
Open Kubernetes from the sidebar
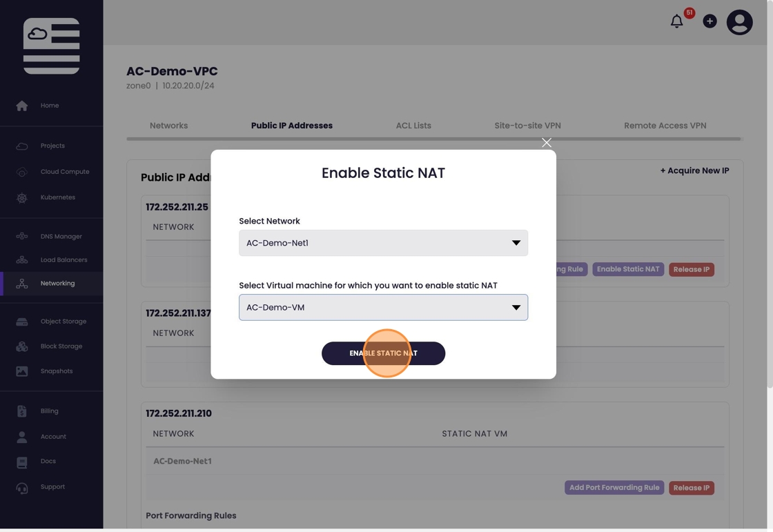[57, 197]
